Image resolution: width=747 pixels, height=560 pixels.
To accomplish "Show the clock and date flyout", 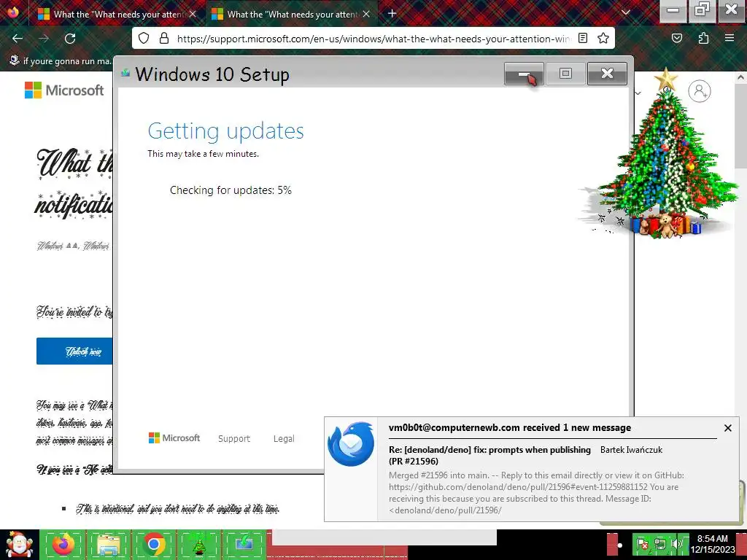I will [x=713, y=544].
